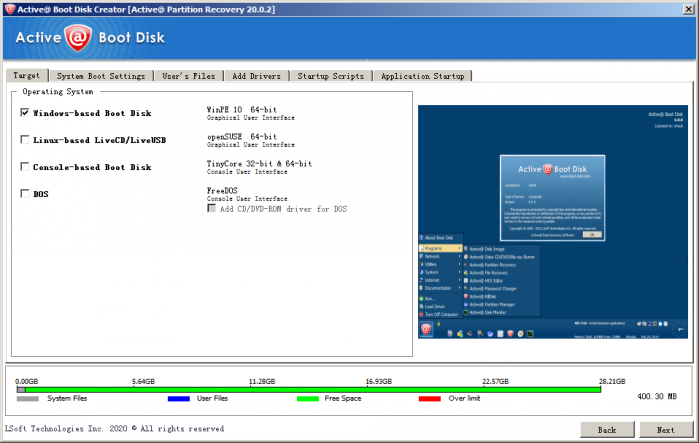Click the green free space usage bar
The width and height of the screenshot is (699, 443).
point(313,390)
